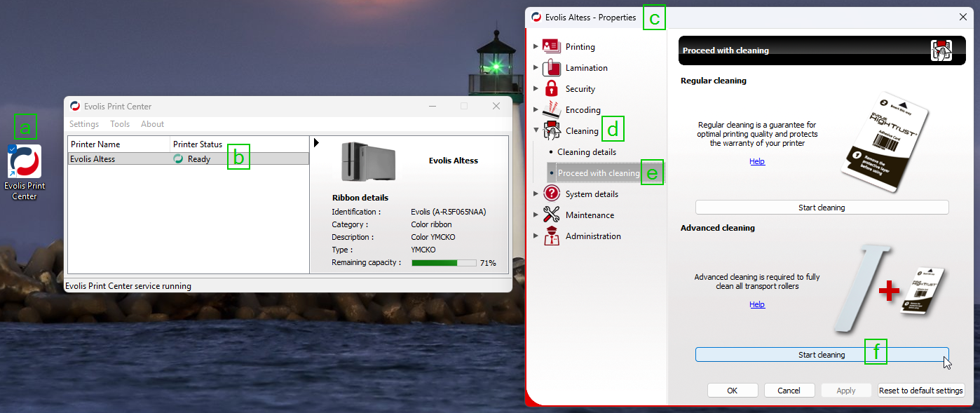Viewport: 980px width, 413px height.
Task: Click the Lamination category icon
Action: coord(551,67)
